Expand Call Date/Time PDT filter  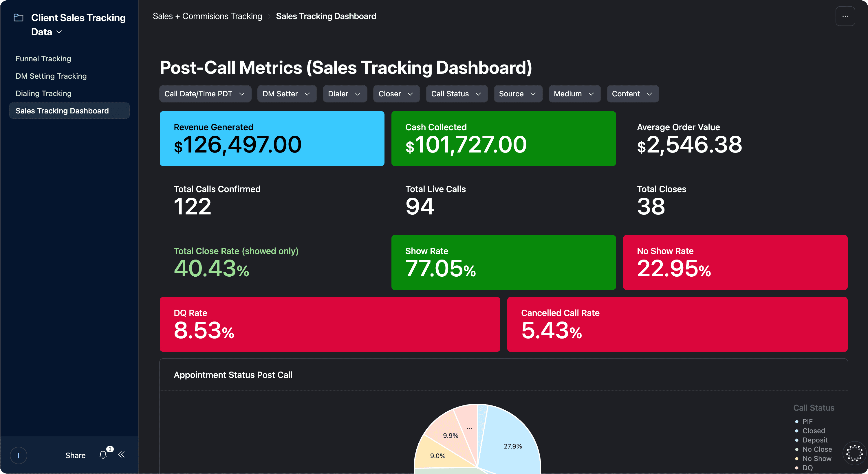point(205,94)
